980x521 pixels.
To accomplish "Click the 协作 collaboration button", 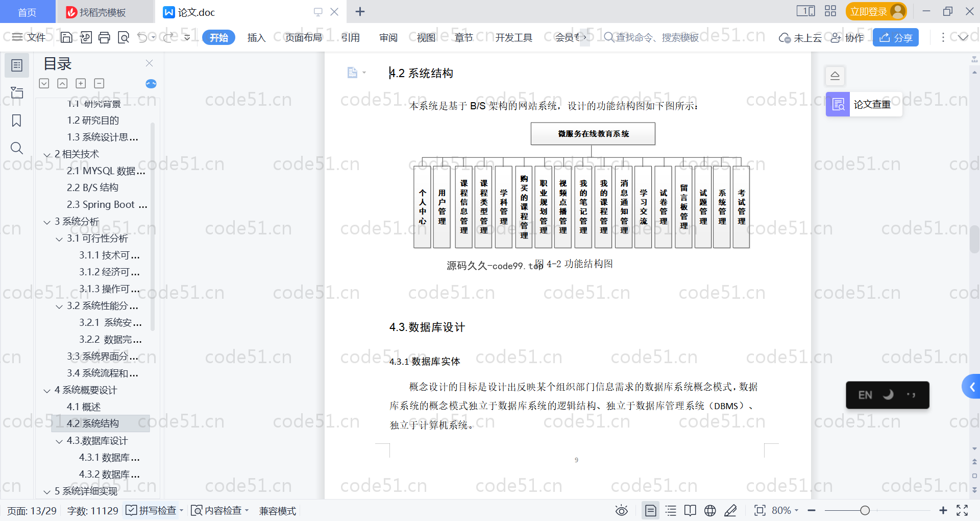I will pos(847,38).
